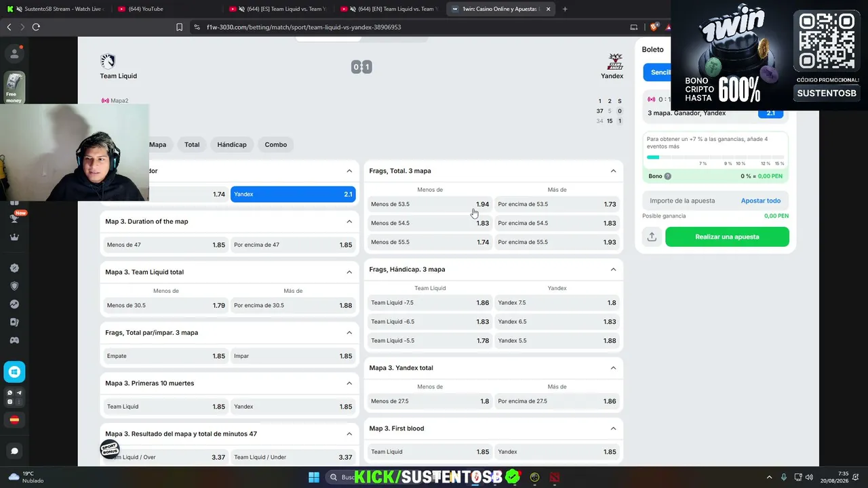Open the live chat bubble icon
The width and height of the screenshot is (868, 488).
point(14,451)
